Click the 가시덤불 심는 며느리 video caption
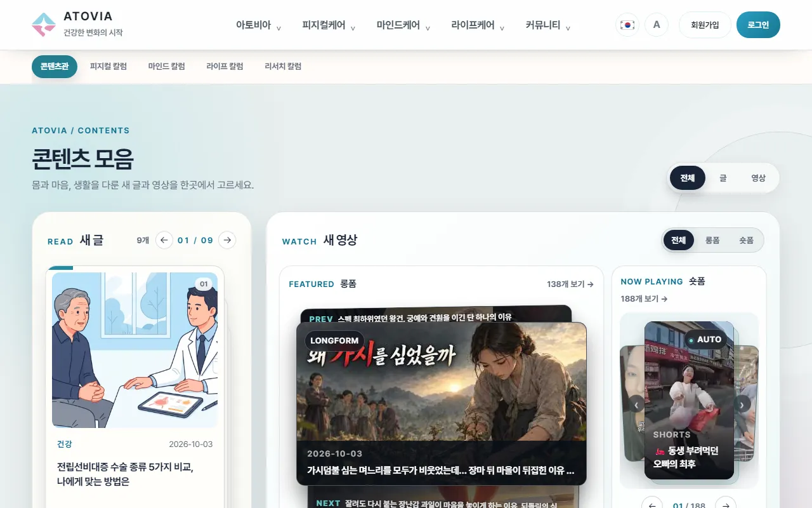Image resolution: width=812 pixels, height=508 pixels. coord(441,471)
